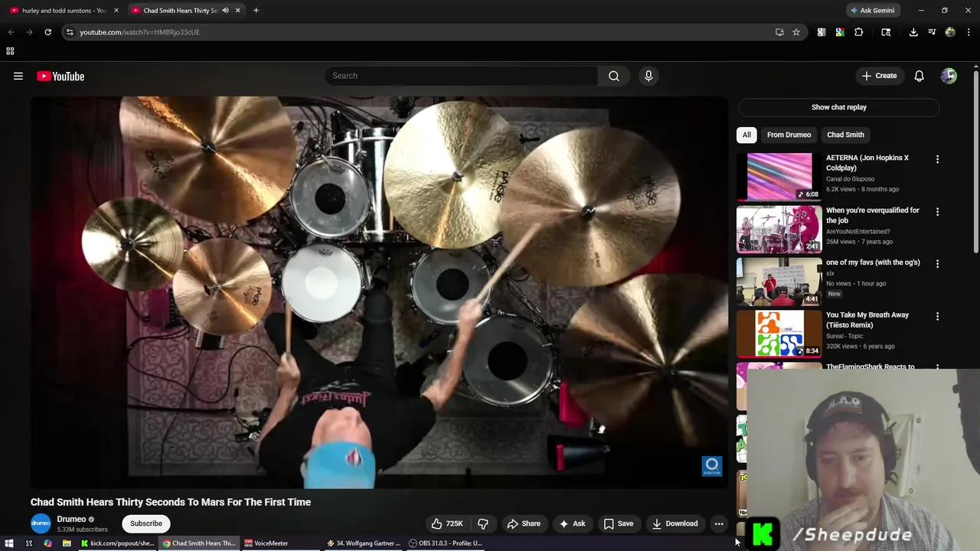Open You Take My Breath Away thumbnail
The image size is (980, 551).
tap(779, 334)
